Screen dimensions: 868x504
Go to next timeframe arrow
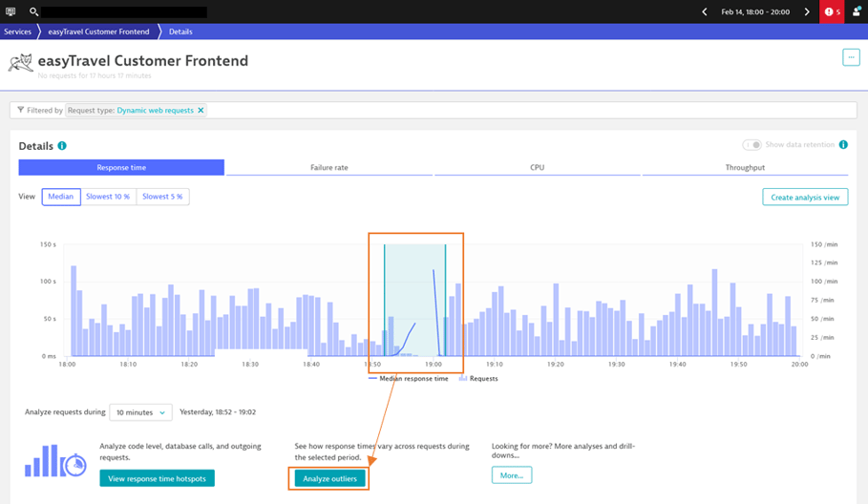point(807,11)
